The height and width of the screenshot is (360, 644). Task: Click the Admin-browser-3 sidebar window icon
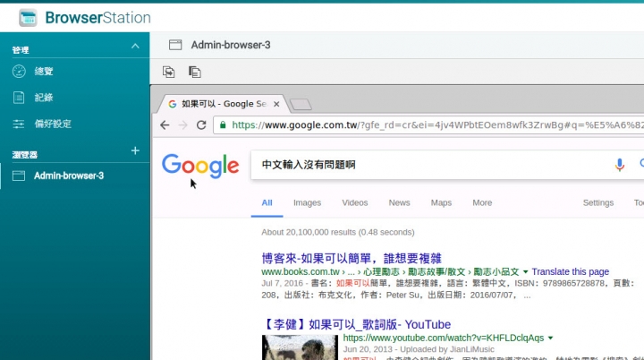pyautogui.click(x=19, y=176)
